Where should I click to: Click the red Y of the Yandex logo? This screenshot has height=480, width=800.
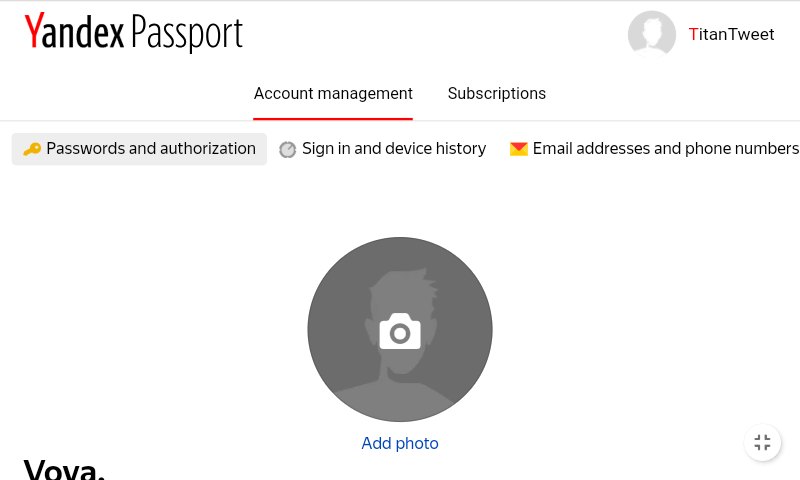point(34,32)
